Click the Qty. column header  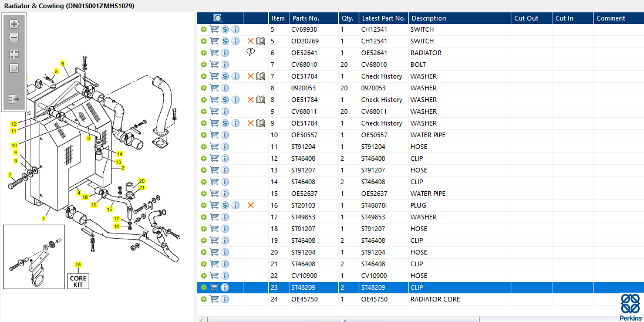pyautogui.click(x=349, y=18)
